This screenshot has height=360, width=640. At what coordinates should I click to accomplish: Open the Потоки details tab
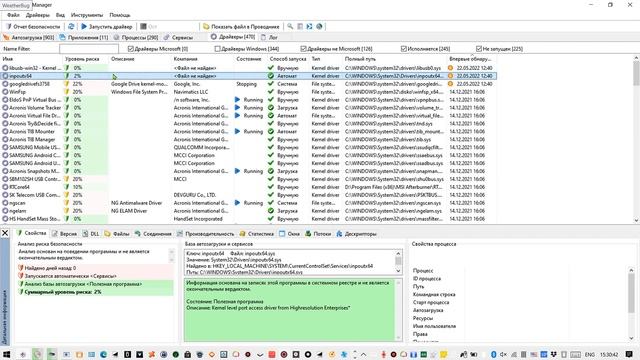click(x=318, y=234)
